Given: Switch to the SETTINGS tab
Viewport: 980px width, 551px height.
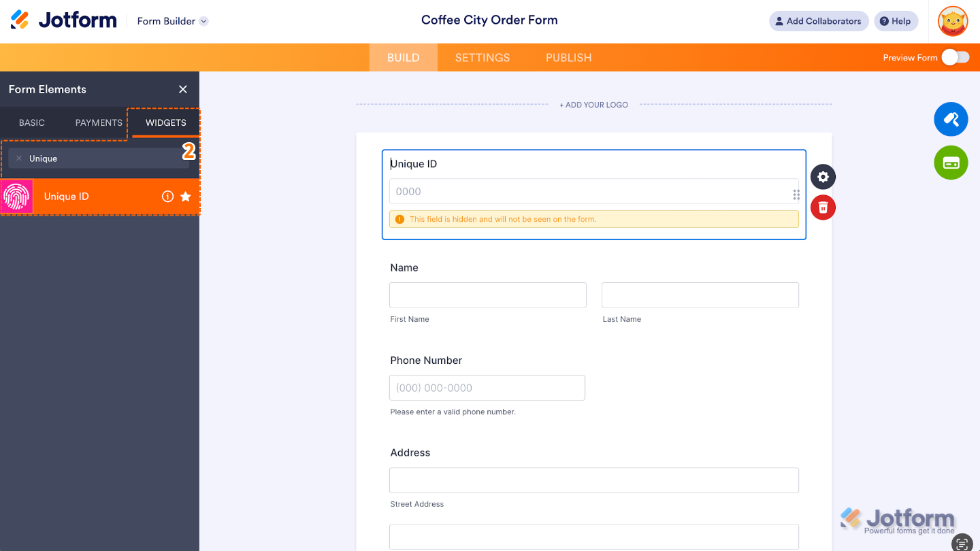Looking at the screenshot, I should tap(482, 58).
